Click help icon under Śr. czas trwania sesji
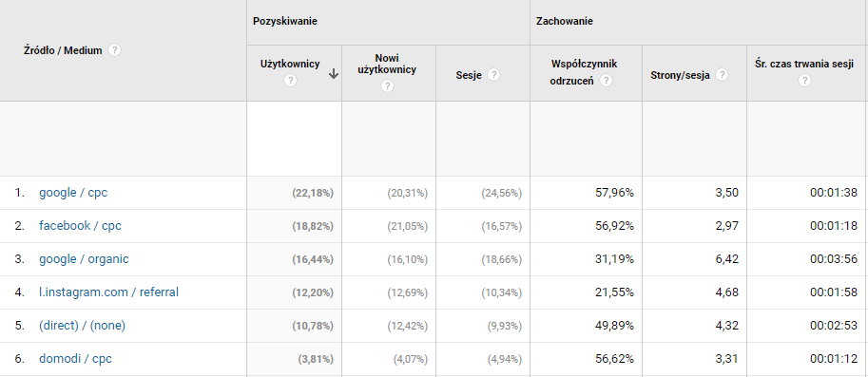The height and width of the screenshot is (377, 868). coord(804,80)
